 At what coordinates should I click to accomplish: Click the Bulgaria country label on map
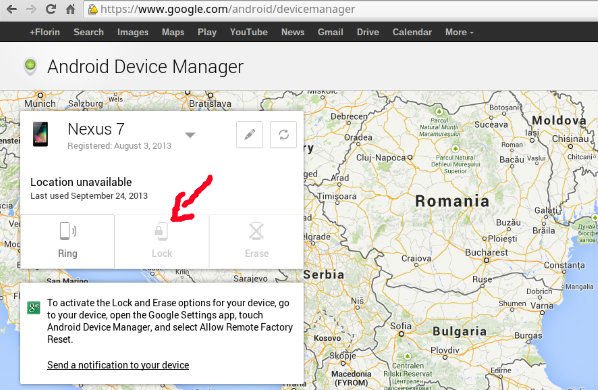[460, 332]
